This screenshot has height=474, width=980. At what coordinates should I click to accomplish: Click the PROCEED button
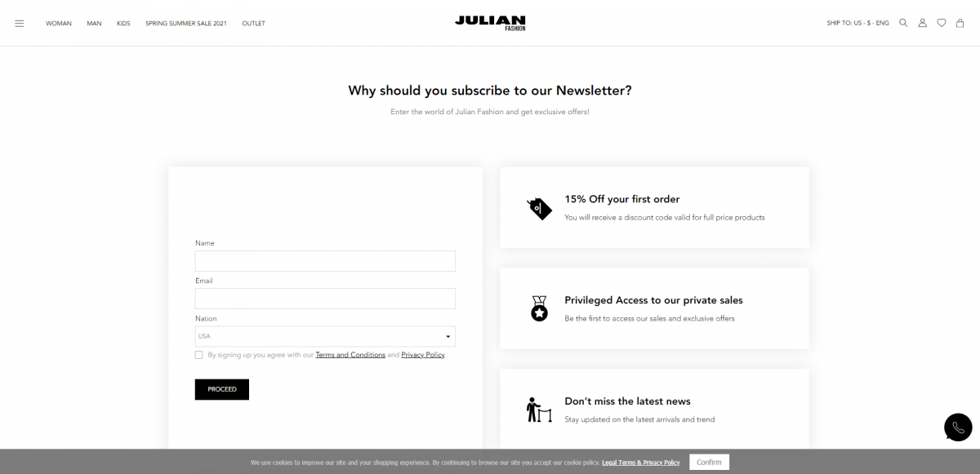point(221,389)
